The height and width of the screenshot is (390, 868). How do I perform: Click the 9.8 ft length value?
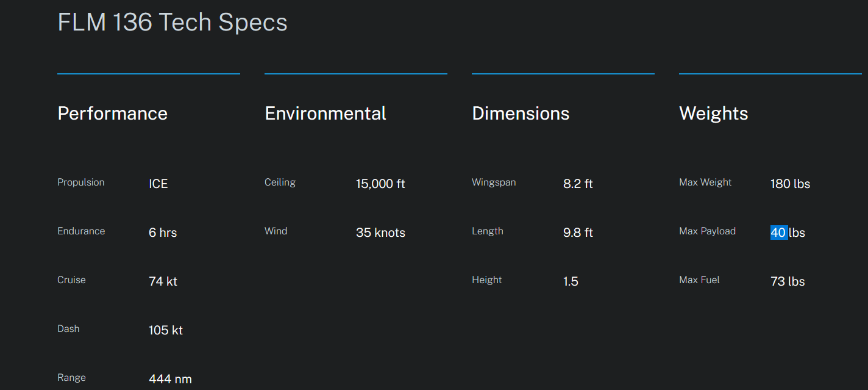(578, 233)
